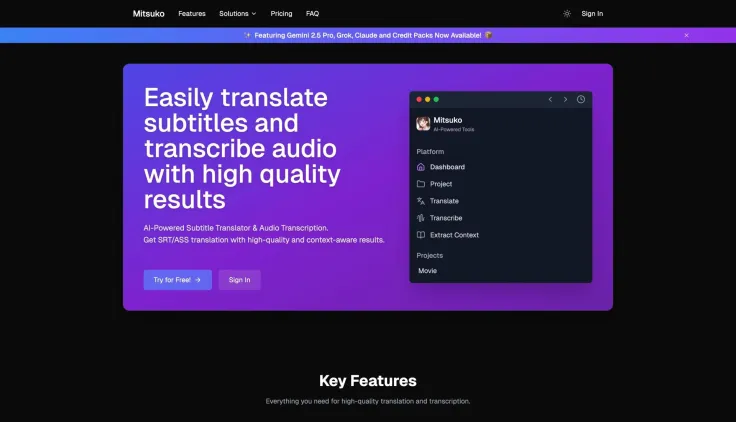The image size is (736, 422).
Task: Click the back chevron in mockup window
Action: 550,99
